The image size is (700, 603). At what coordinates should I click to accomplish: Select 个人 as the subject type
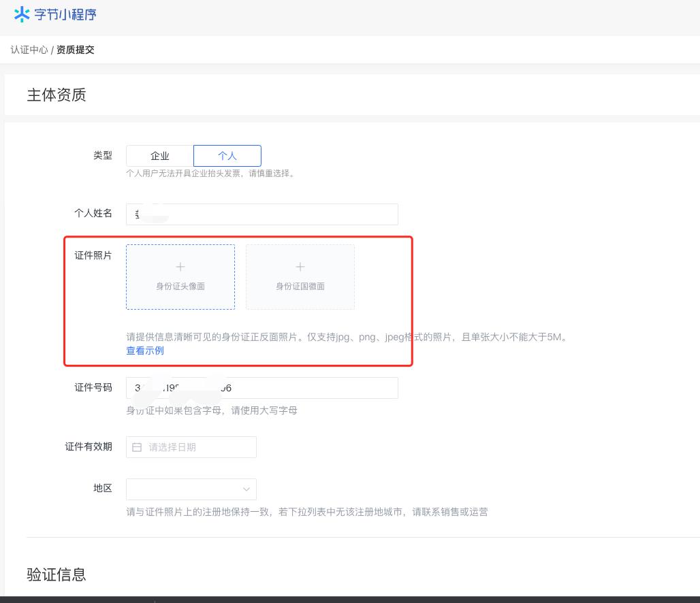tap(227, 156)
